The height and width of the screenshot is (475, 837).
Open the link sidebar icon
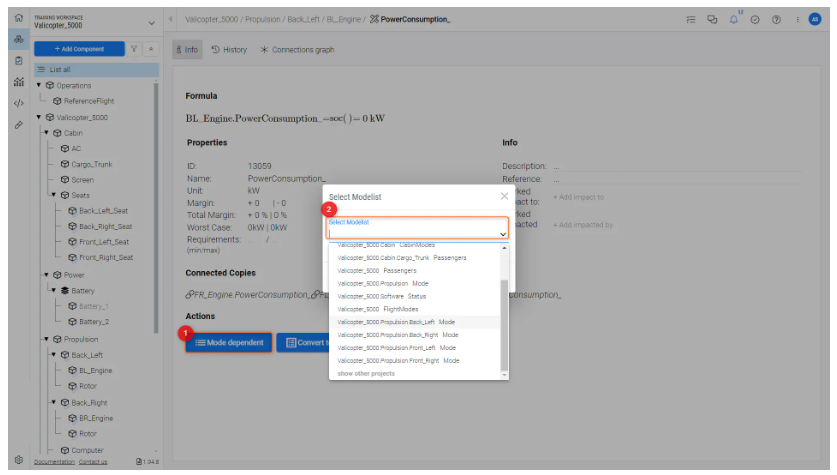(x=19, y=125)
